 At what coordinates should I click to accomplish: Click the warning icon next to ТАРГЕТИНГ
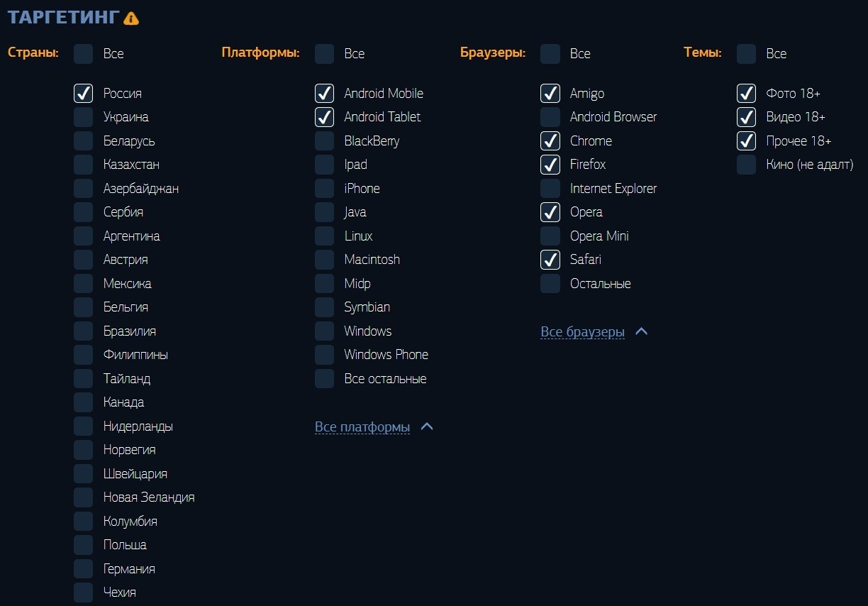click(x=131, y=18)
